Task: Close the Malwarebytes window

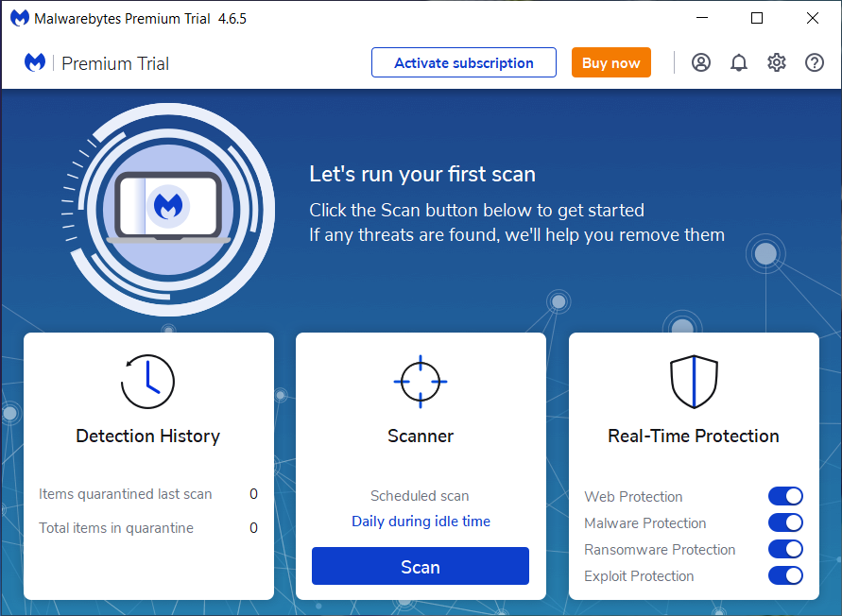Action: 813,18
